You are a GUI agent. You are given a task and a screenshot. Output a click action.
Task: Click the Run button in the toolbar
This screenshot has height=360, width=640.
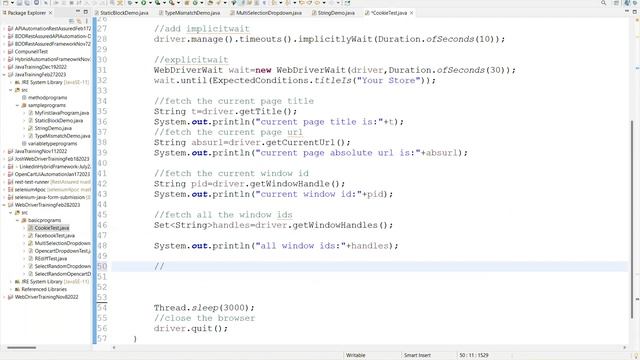(x=144, y=3)
